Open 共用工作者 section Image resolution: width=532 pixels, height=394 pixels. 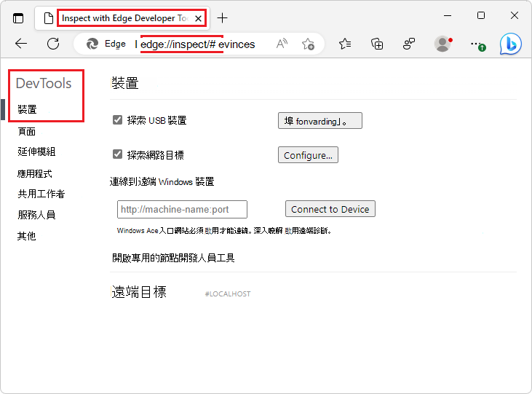(41, 194)
